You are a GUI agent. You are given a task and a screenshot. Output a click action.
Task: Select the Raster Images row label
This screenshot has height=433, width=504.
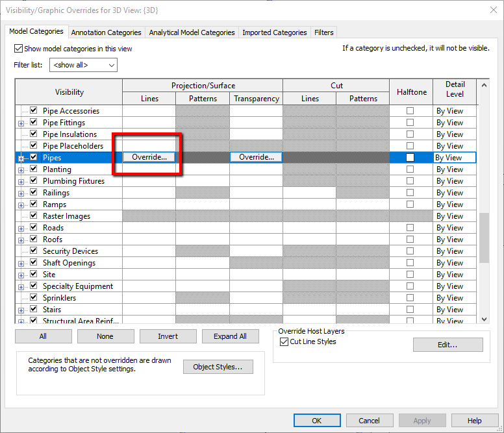click(66, 216)
